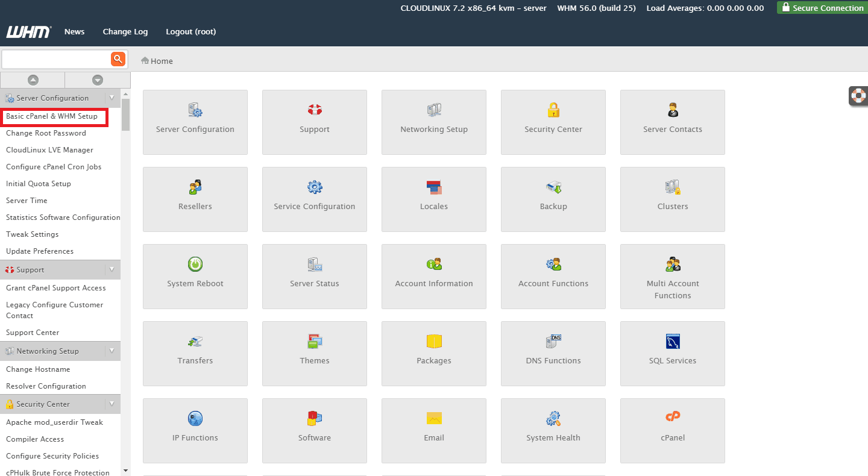
Task: Click Logout (root)
Action: tap(190, 31)
